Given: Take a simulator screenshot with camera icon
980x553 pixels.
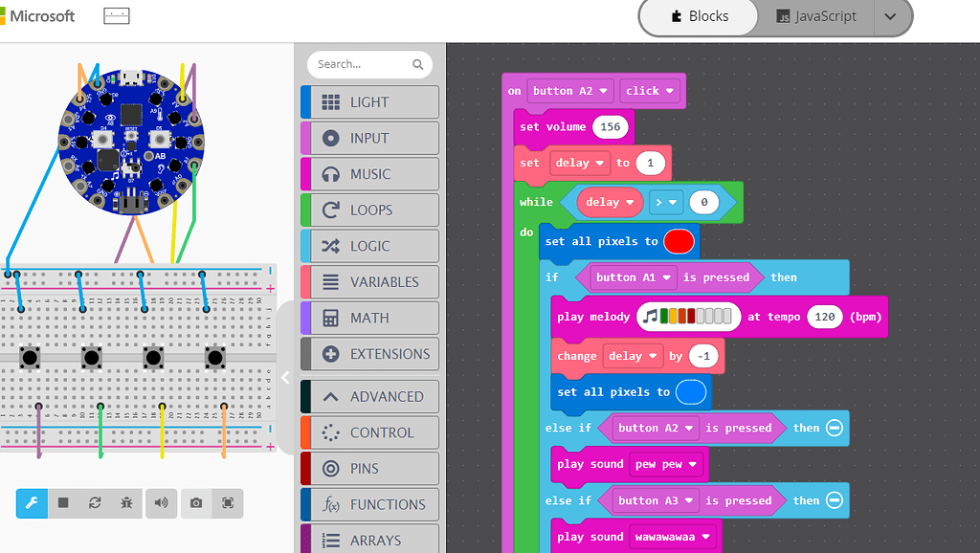Looking at the screenshot, I should [x=196, y=503].
